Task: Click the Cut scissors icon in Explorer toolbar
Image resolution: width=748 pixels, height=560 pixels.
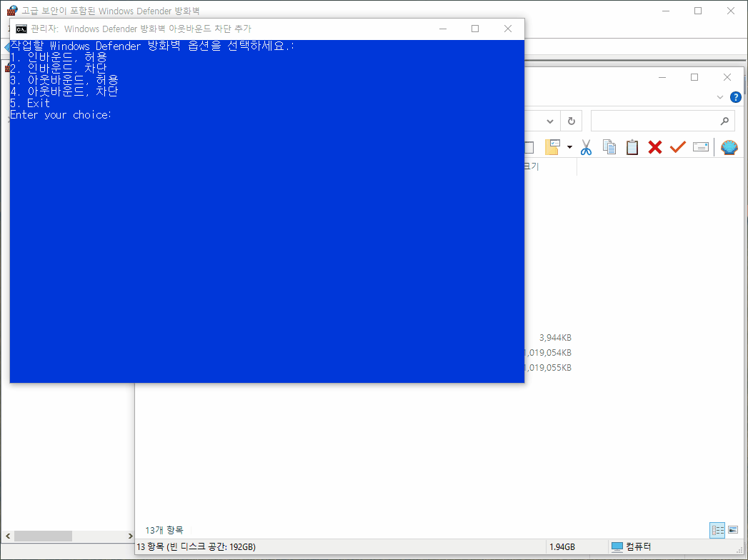Action: coord(586,147)
